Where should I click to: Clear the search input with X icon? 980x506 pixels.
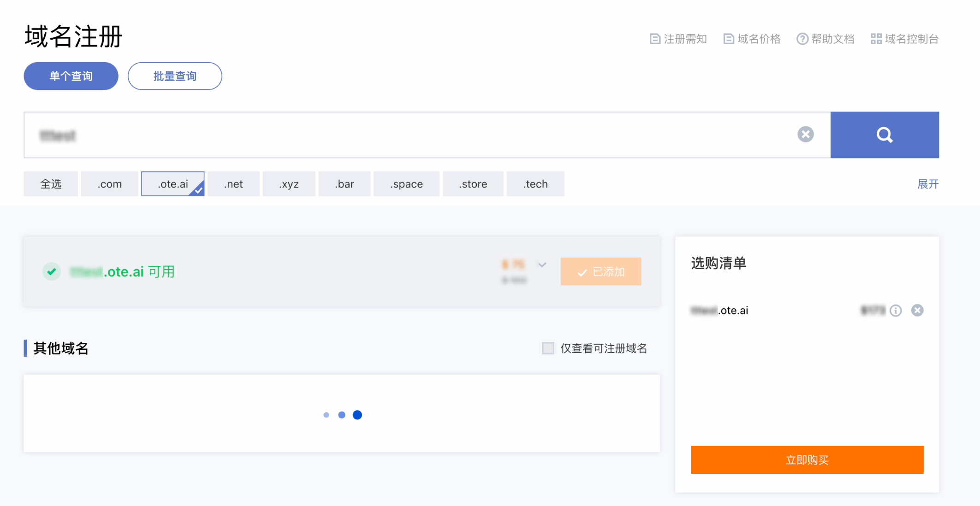[805, 135]
